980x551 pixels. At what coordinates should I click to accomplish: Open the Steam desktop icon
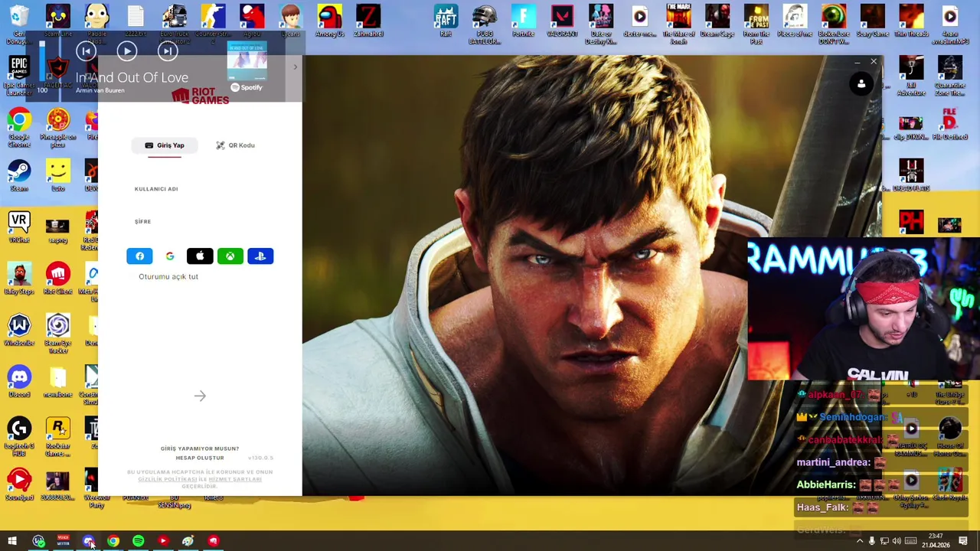pyautogui.click(x=19, y=175)
